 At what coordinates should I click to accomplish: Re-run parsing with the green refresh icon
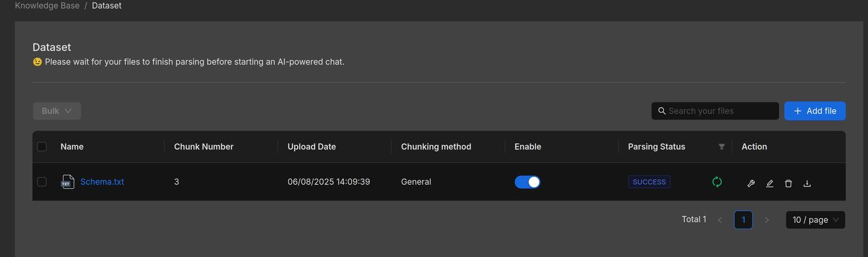coord(717,182)
